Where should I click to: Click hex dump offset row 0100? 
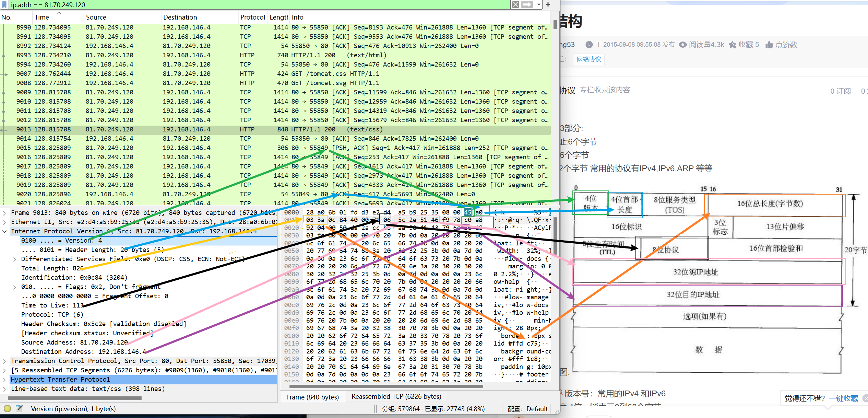coord(292,336)
